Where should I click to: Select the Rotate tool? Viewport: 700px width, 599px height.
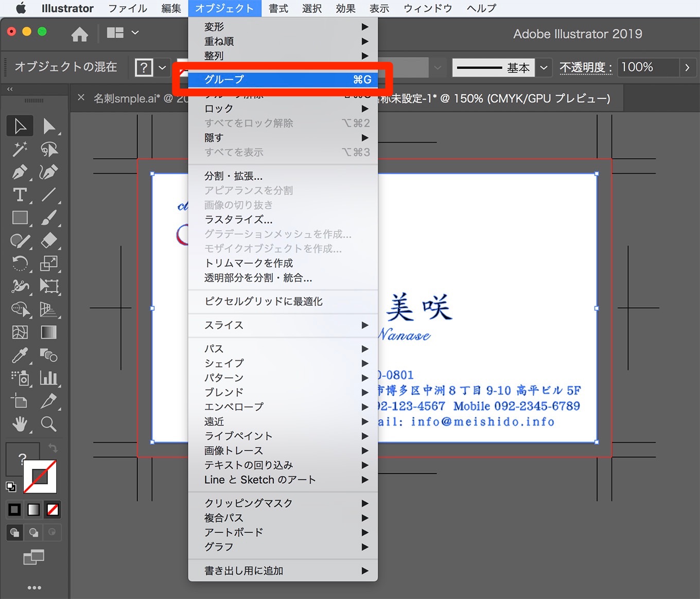coord(20,263)
